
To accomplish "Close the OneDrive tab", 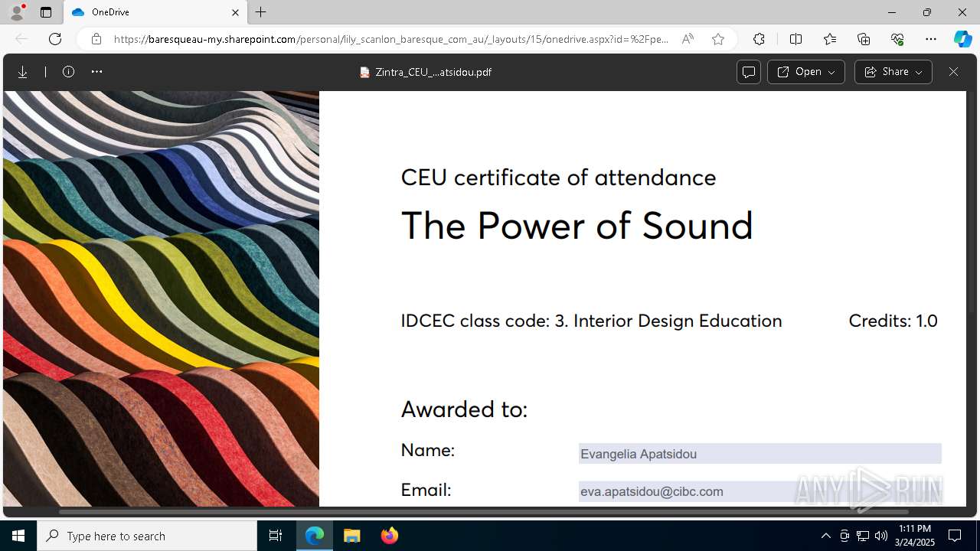I will click(x=235, y=12).
